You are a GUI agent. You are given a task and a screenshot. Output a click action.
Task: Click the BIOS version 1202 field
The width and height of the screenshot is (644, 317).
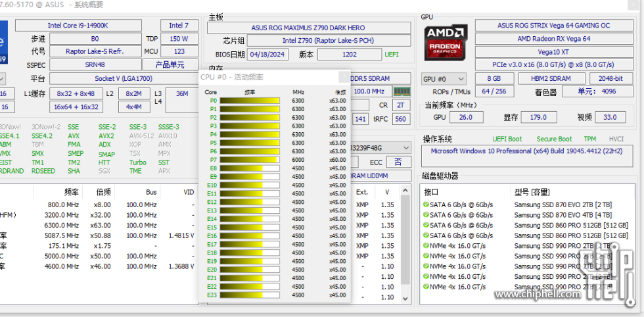pyautogui.click(x=349, y=55)
